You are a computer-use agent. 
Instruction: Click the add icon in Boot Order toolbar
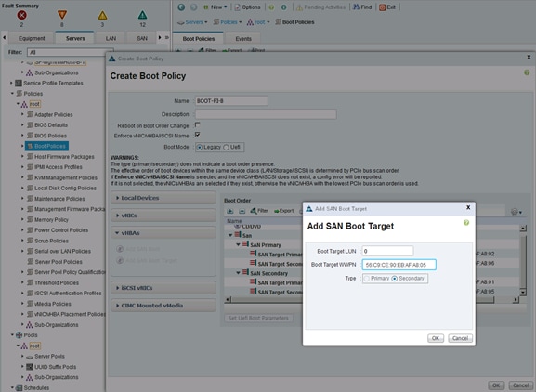[x=230, y=211]
